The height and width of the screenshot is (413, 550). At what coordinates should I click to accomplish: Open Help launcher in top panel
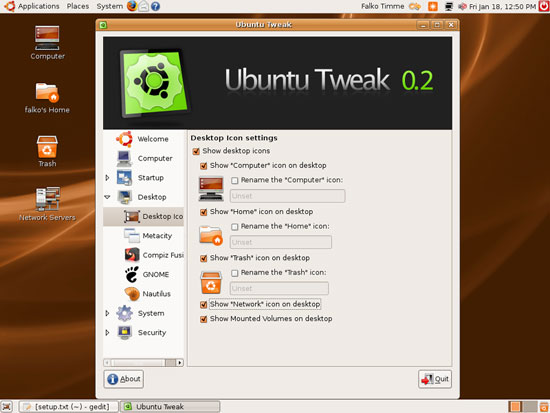click(155, 6)
